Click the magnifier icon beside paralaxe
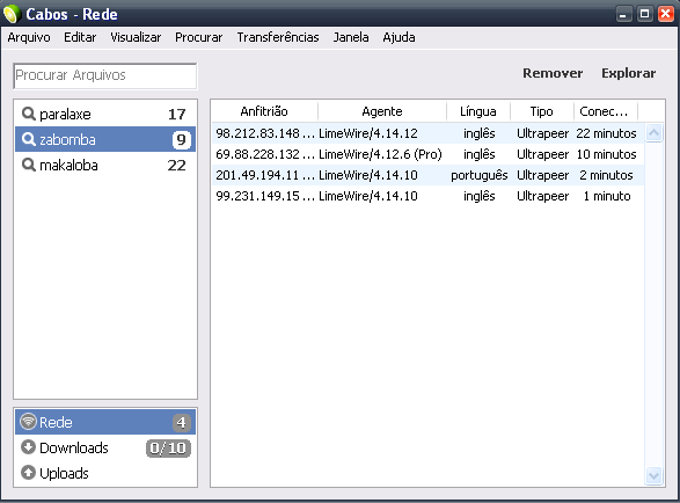This screenshot has width=680, height=503. [x=29, y=114]
